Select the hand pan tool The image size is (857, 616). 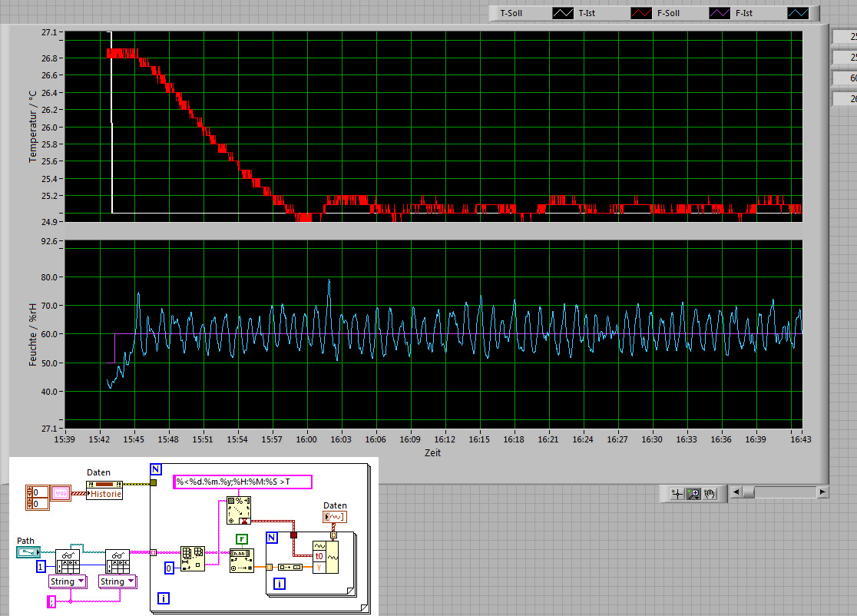coord(711,494)
